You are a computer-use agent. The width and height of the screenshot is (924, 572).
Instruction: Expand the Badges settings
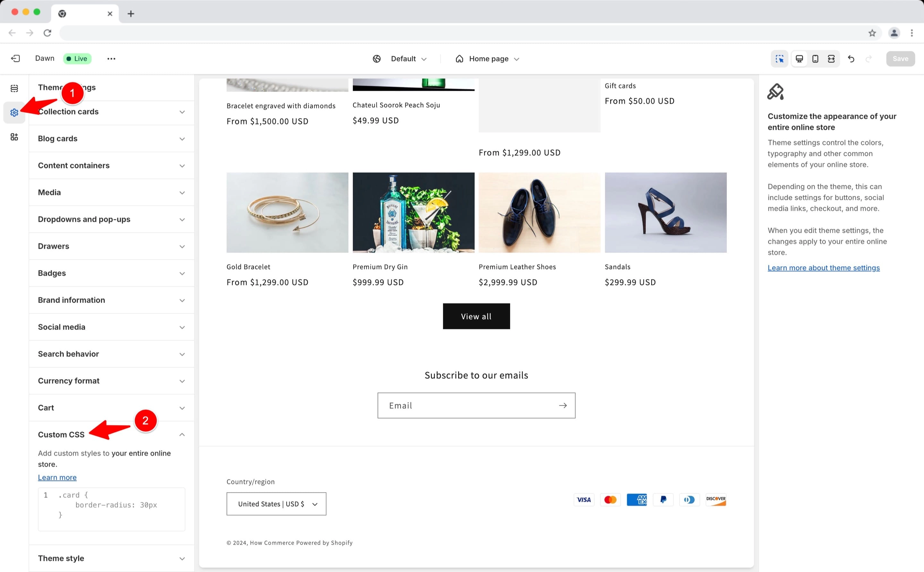pos(111,273)
